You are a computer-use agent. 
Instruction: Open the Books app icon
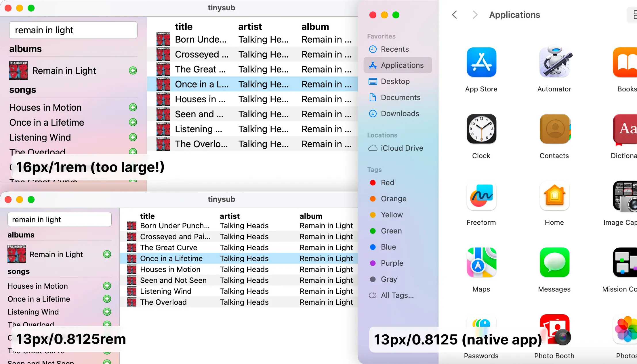625,62
